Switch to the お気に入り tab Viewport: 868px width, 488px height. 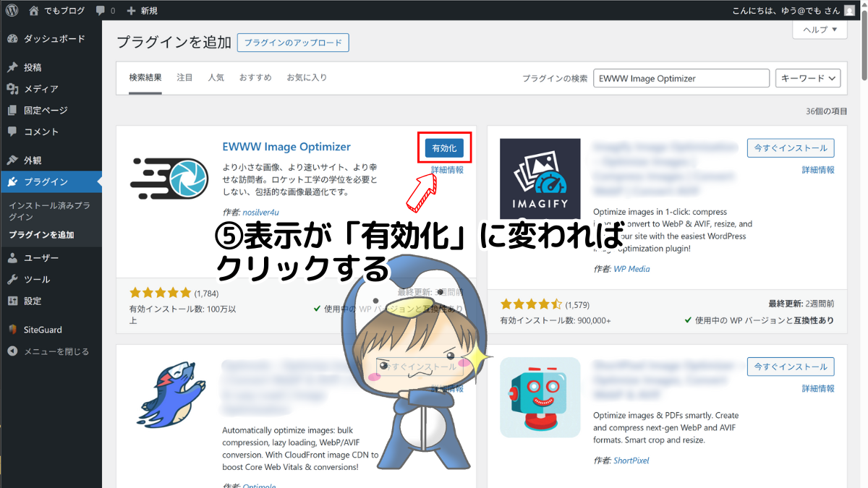pyautogui.click(x=307, y=77)
